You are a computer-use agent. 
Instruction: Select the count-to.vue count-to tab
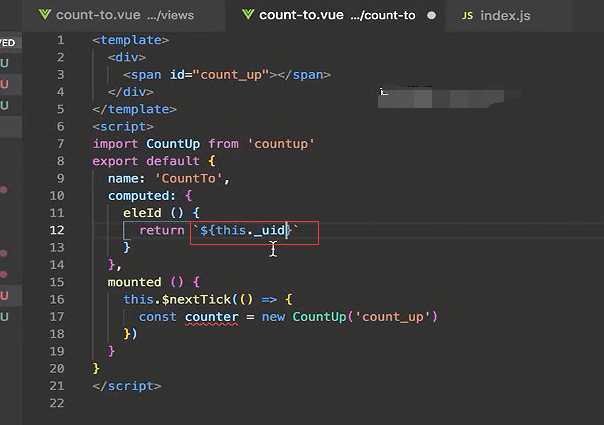pos(336,15)
